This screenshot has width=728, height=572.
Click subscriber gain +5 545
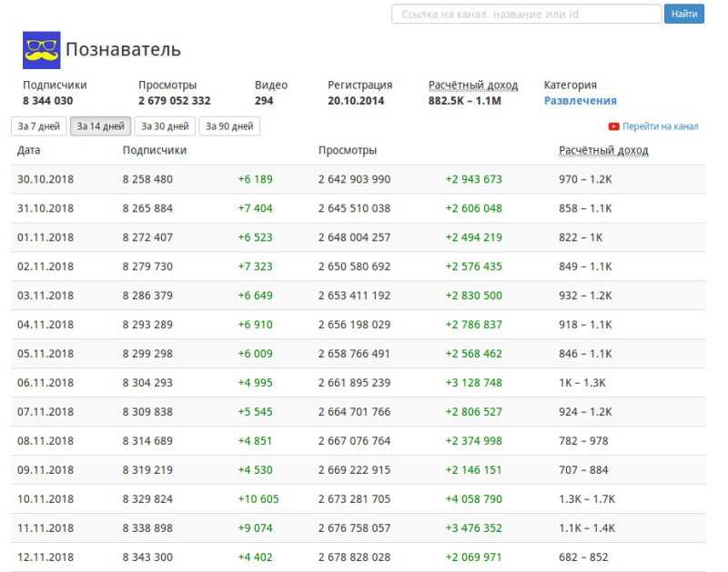tap(256, 412)
